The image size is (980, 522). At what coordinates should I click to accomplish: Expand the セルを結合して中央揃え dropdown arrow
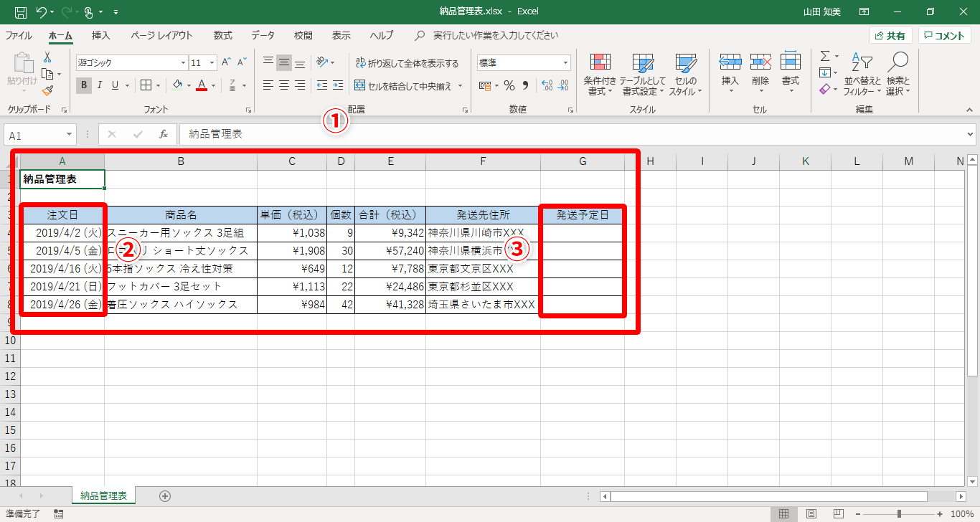pos(460,86)
